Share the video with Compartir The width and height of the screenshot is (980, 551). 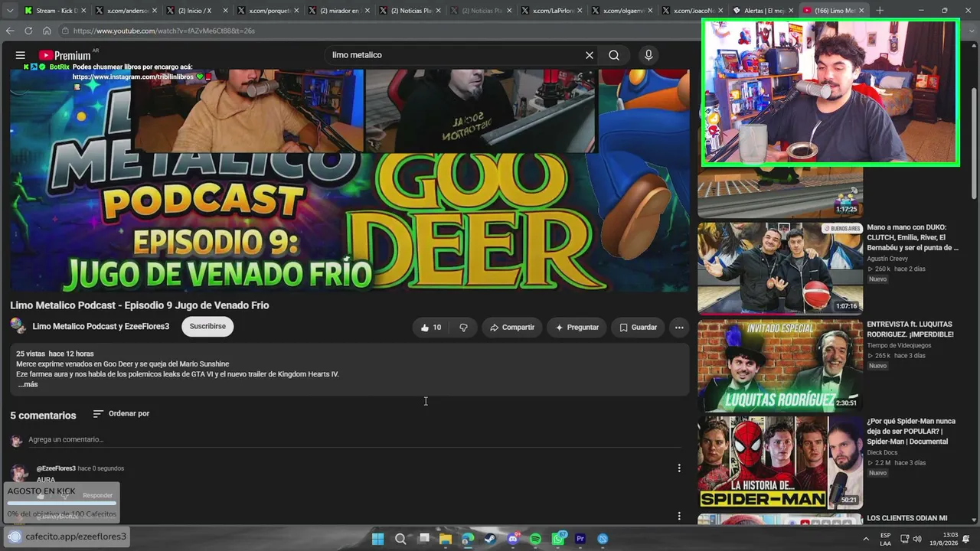coord(512,328)
